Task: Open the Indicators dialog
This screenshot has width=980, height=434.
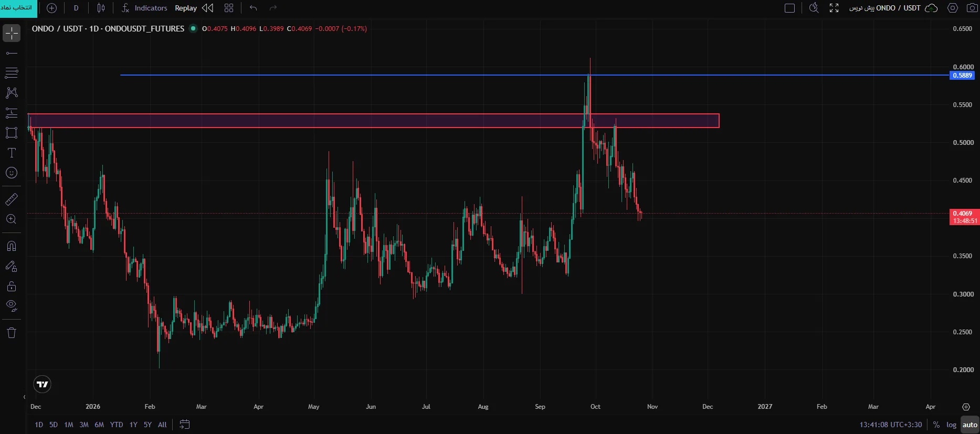Action: pos(144,8)
